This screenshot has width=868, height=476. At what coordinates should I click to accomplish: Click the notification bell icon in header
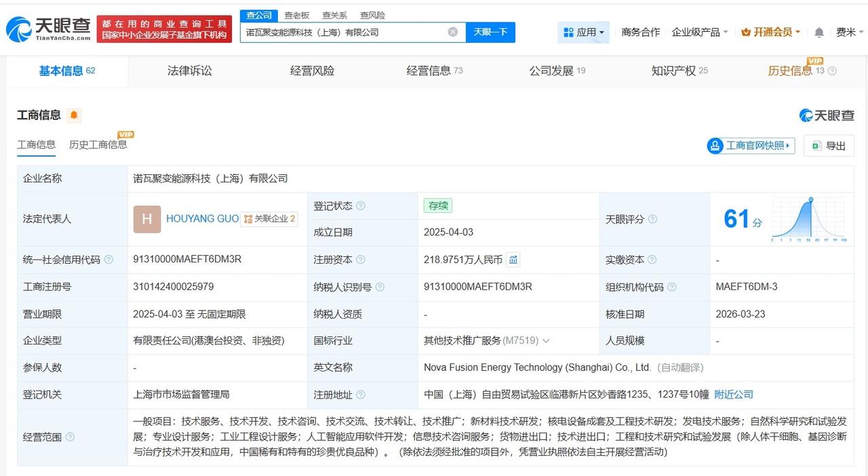pyautogui.click(x=819, y=33)
